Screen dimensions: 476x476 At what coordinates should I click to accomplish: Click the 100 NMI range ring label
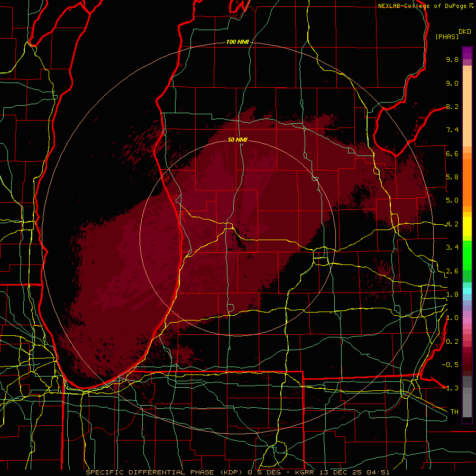237,42
